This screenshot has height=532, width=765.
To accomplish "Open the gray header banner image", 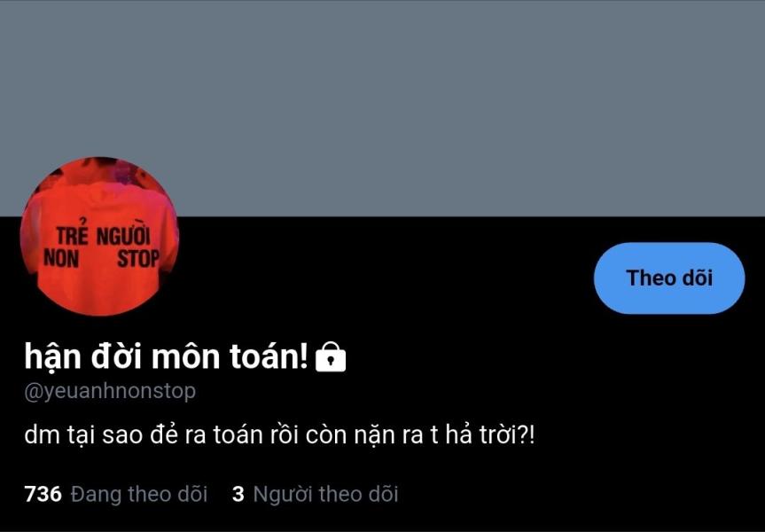I will [383, 108].
